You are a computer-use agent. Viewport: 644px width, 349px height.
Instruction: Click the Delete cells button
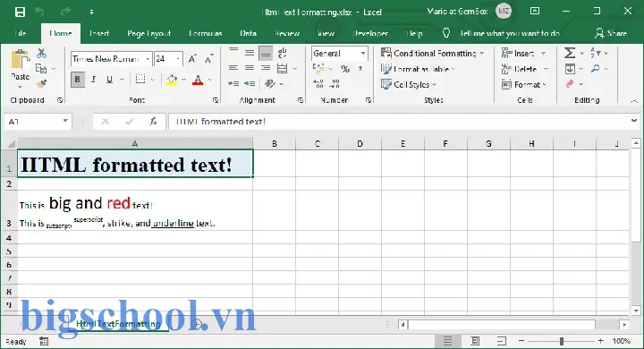525,69
